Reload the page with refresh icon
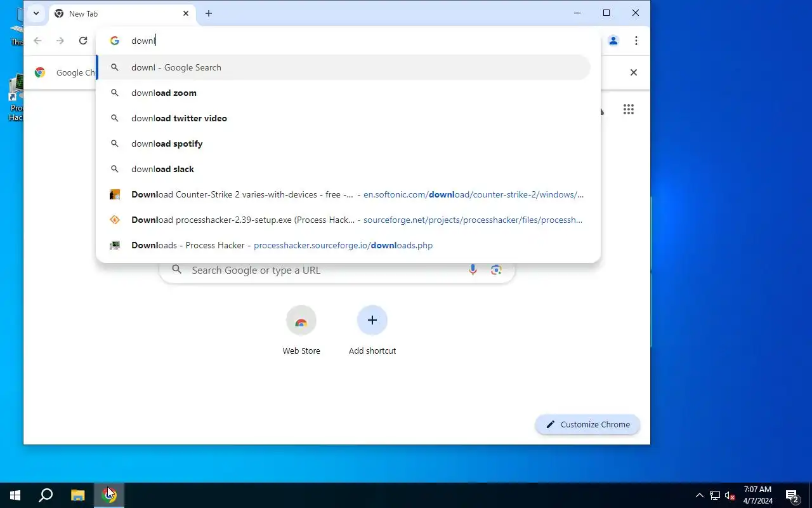 (x=83, y=41)
